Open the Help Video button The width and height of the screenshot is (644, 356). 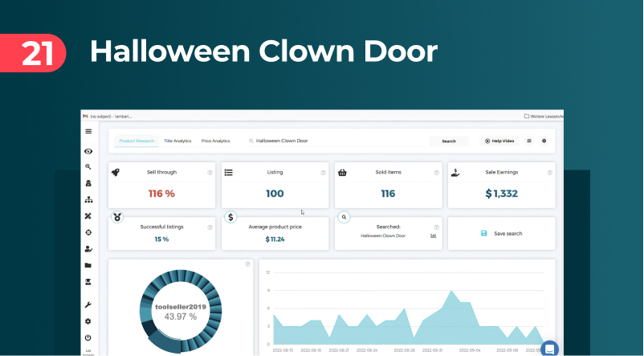499,141
